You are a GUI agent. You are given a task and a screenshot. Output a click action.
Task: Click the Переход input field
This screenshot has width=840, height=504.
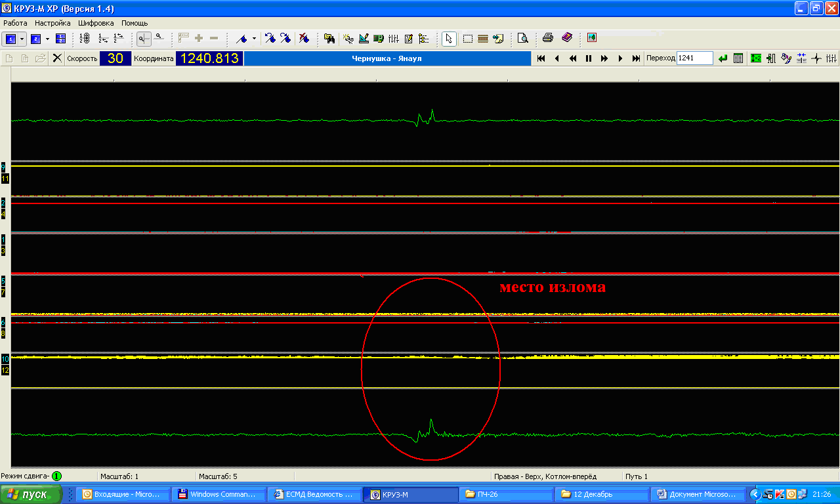tap(694, 58)
